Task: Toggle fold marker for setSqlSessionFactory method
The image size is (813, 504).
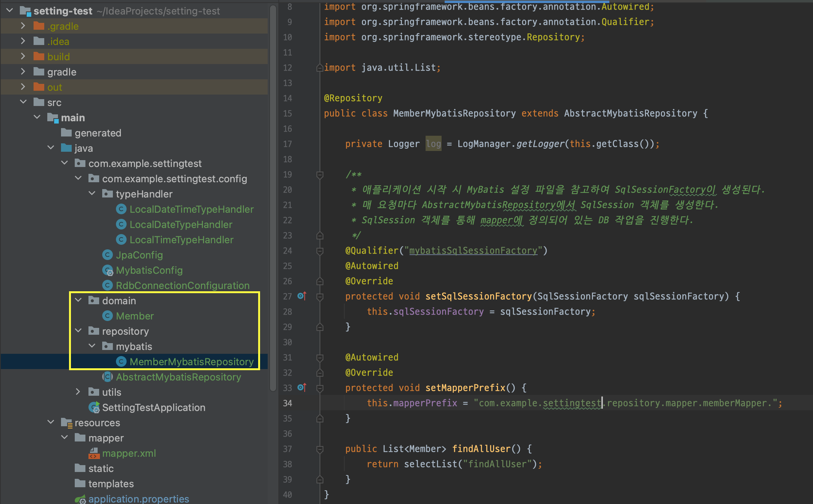Action: pyautogui.click(x=320, y=297)
